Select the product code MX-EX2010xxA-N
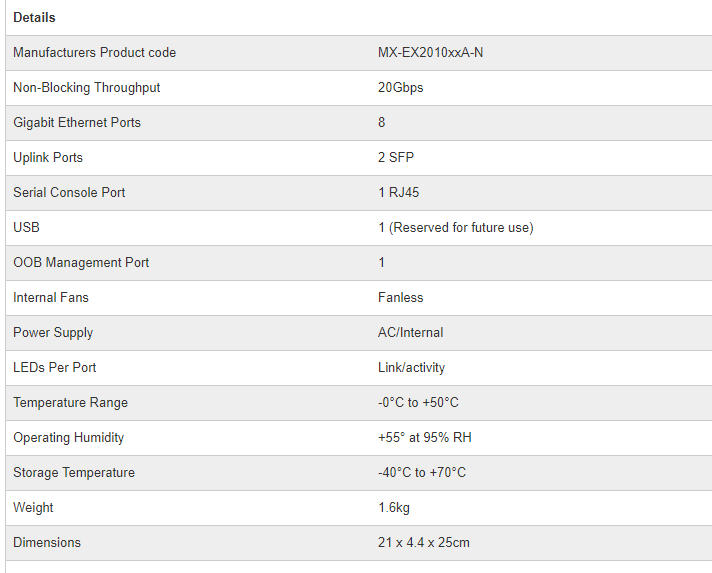Image resolution: width=712 pixels, height=573 pixels. pyautogui.click(x=430, y=53)
